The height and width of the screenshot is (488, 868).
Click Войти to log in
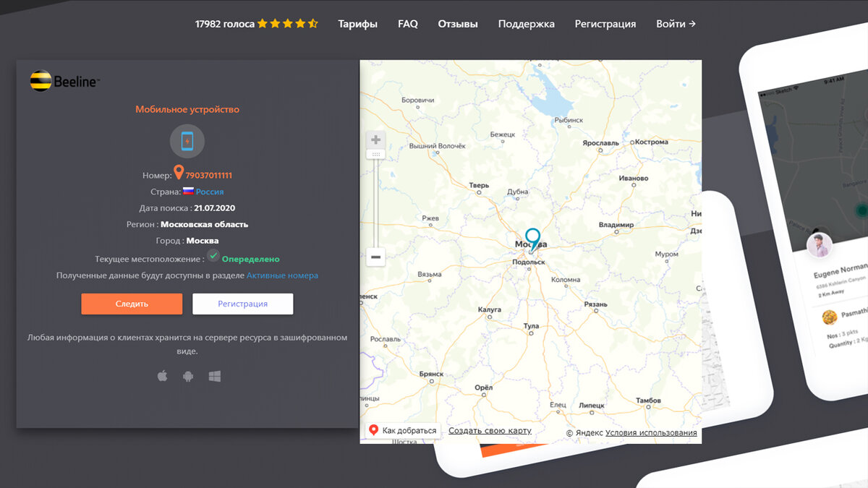point(676,24)
